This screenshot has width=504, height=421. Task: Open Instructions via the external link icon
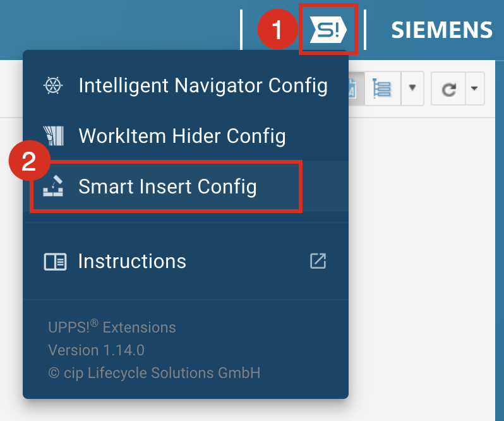pos(318,261)
